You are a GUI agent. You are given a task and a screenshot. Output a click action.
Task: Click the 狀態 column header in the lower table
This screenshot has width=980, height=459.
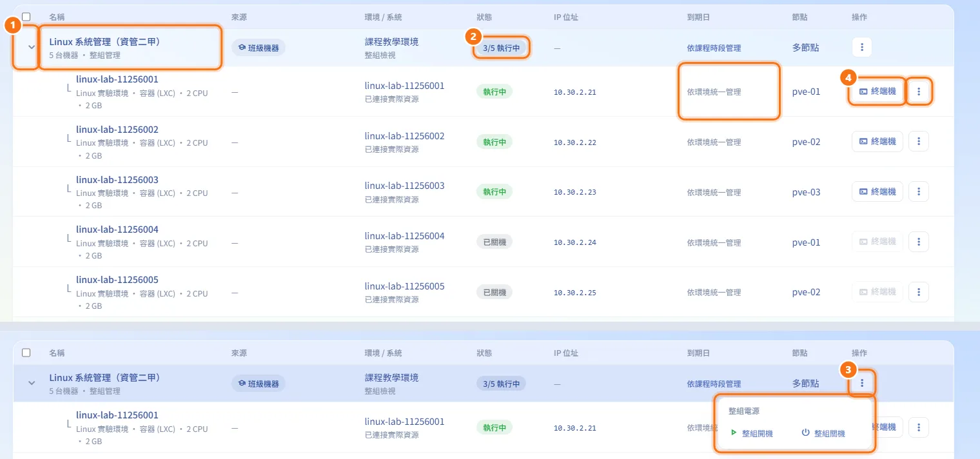pos(485,353)
